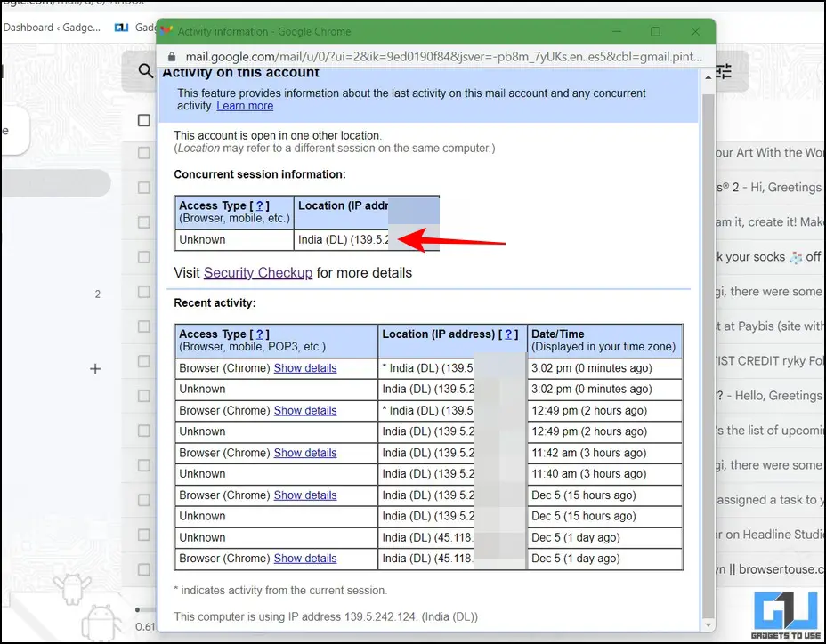Screen dimensions: 826x644
Task: Show details for Dec 5 one day ago session
Action: (305, 559)
